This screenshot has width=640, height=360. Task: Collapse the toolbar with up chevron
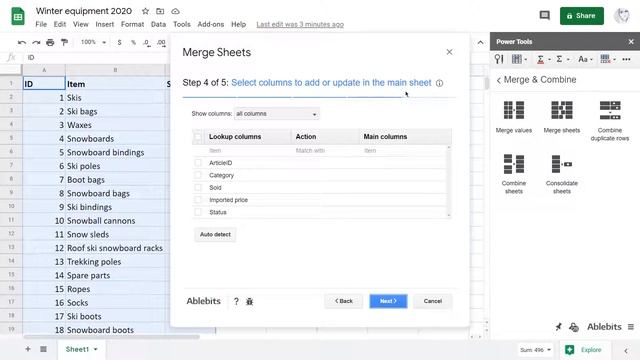(x=480, y=42)
